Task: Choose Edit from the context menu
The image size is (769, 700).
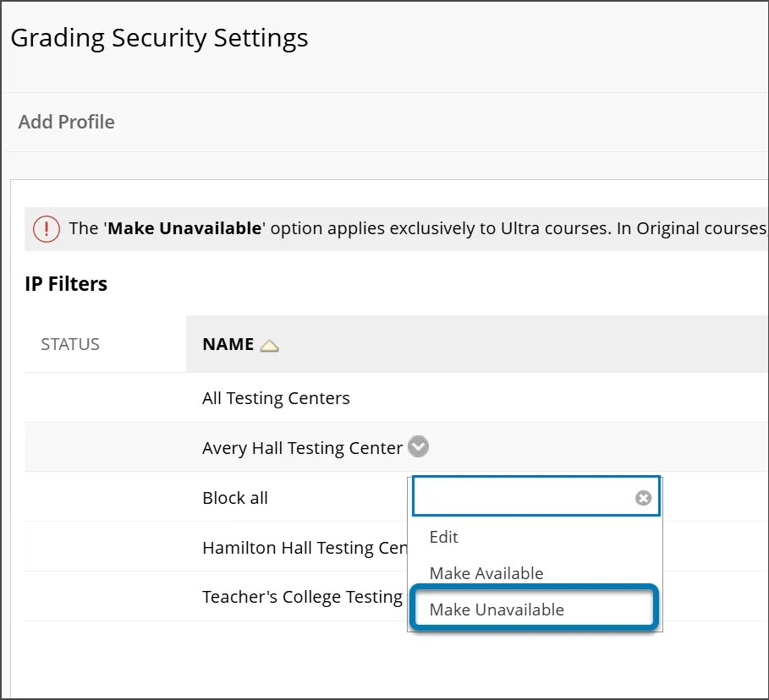Action: click(x=443, y=537)
